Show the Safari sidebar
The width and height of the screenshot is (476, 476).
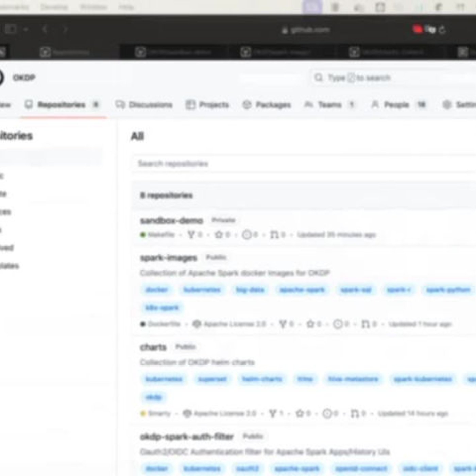click(11, 29)
